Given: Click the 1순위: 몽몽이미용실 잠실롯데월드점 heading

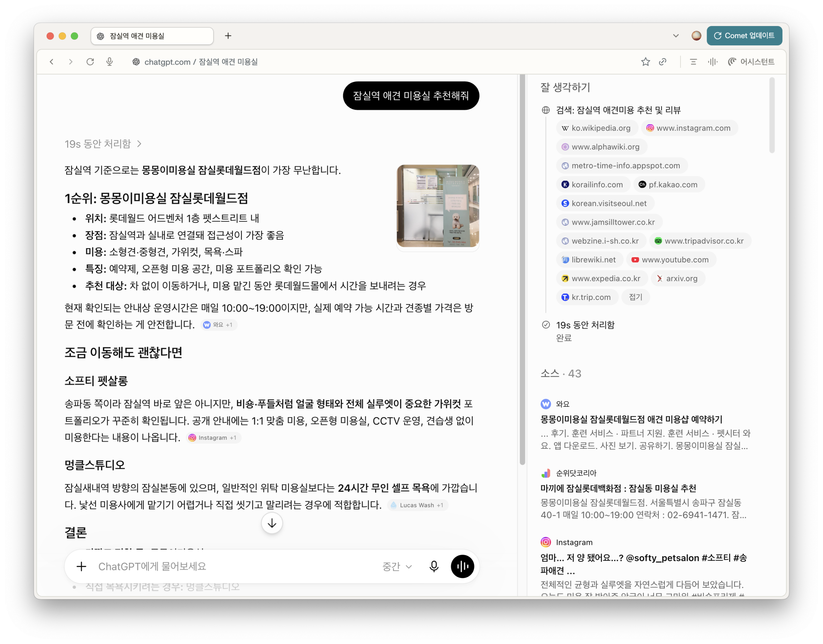Looking at the screenshot, I should point(156,198).
